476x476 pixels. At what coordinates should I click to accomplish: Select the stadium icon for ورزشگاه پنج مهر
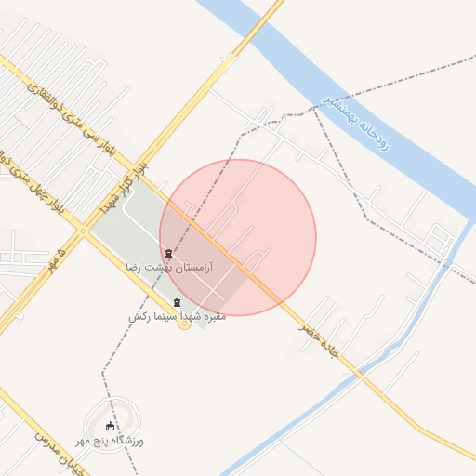110,427
